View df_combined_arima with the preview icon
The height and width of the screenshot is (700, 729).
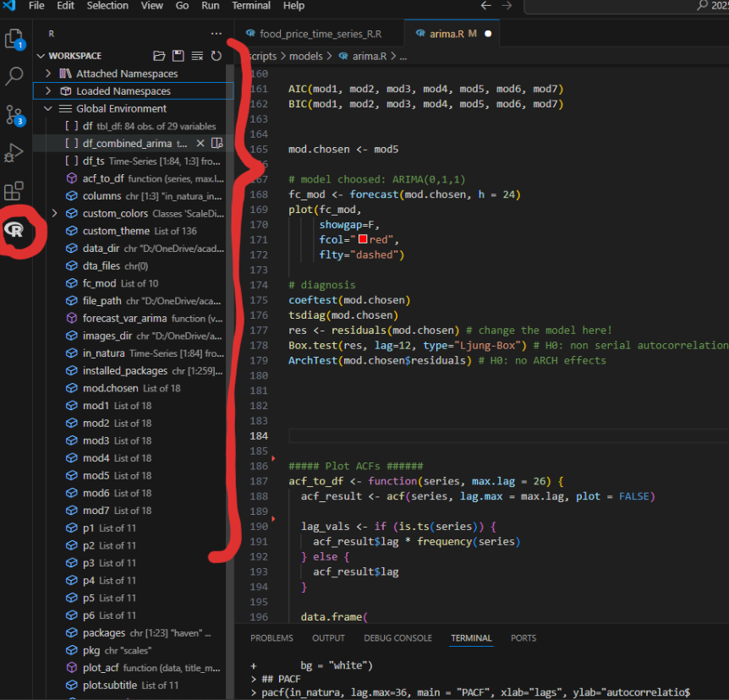click(217, 143)
